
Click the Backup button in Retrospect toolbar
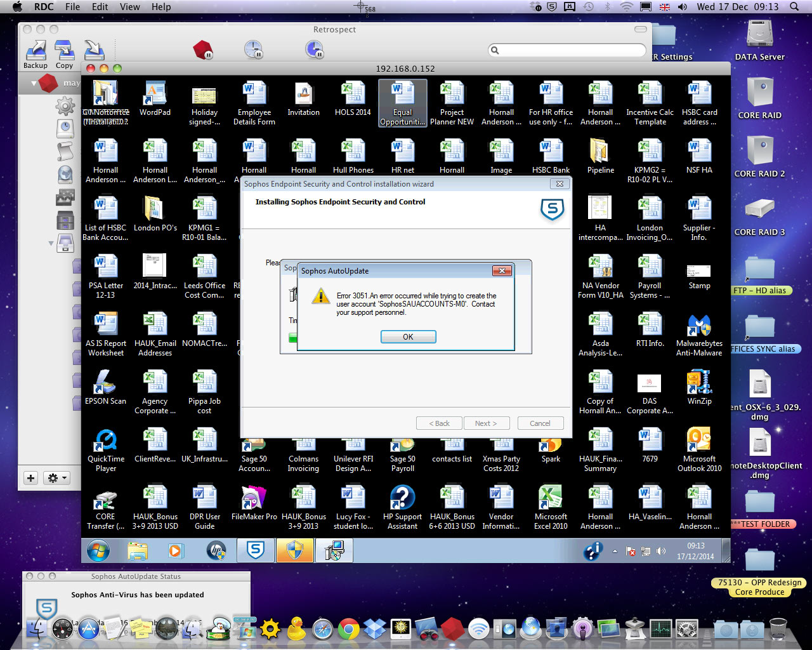click(36, 55)
